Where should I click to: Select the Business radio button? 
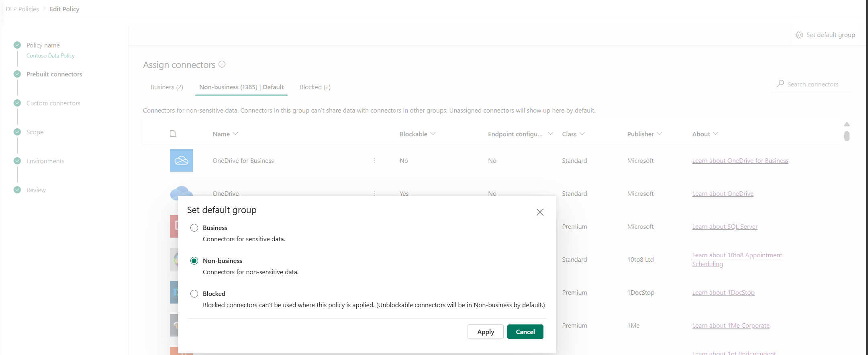[x=194, y=228]
